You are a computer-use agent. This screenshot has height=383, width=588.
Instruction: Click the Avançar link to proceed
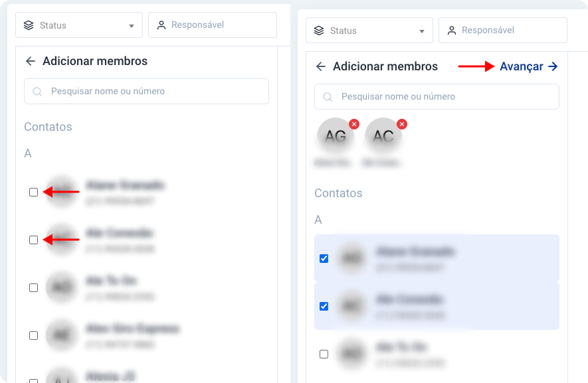click(x=521, y=66)
